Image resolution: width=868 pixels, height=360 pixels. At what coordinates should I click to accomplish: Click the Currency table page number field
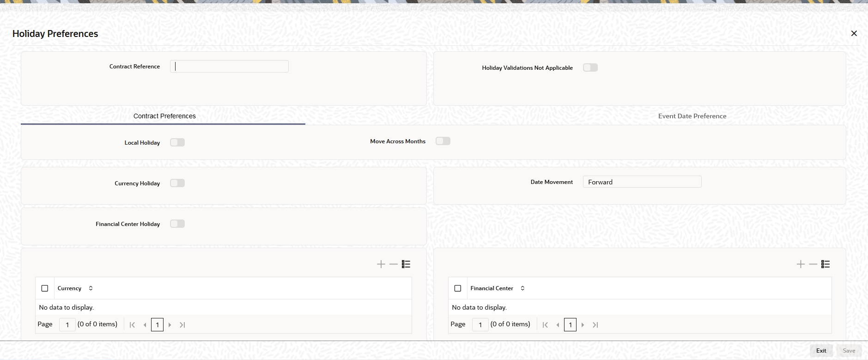coord(67,324)
